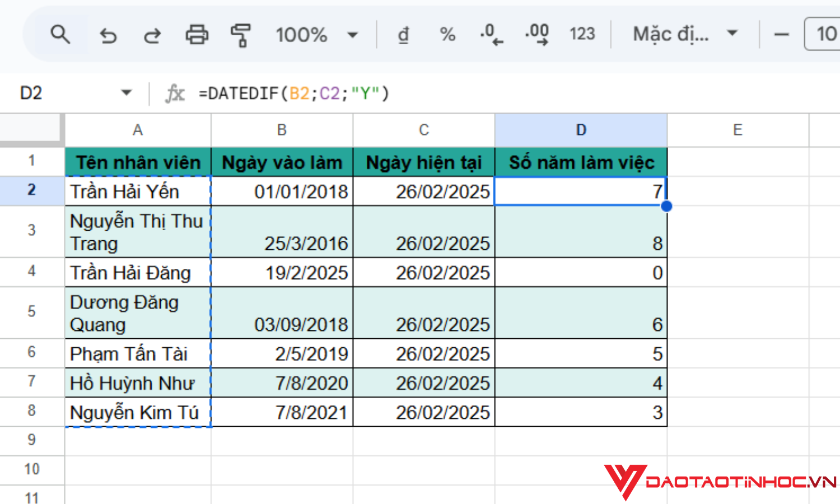840x504 pixels.
Task: Select the Print icon
Action: pyautogui.click(x=195, y=35)
